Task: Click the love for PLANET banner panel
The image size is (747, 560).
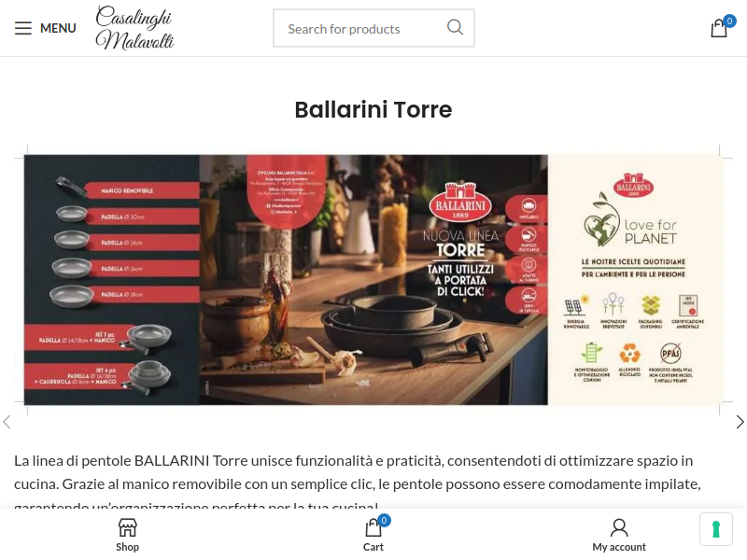Action: tap(635, 279)
